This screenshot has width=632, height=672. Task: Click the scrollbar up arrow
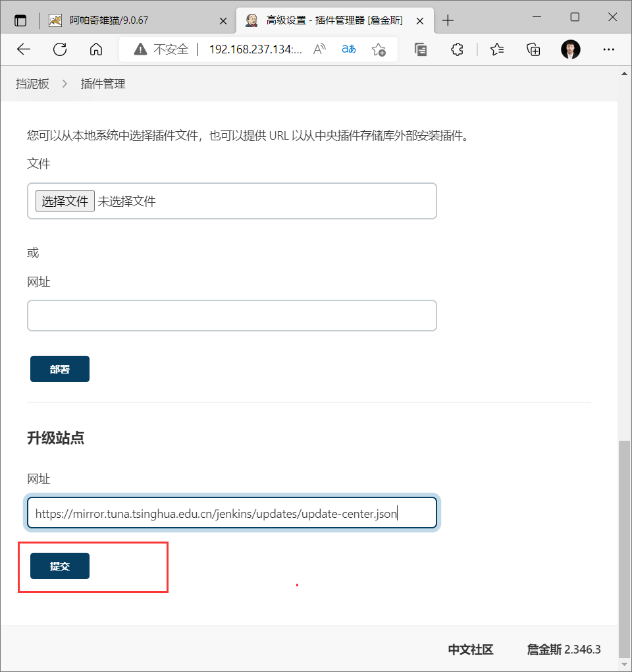(x=625, y=73)
